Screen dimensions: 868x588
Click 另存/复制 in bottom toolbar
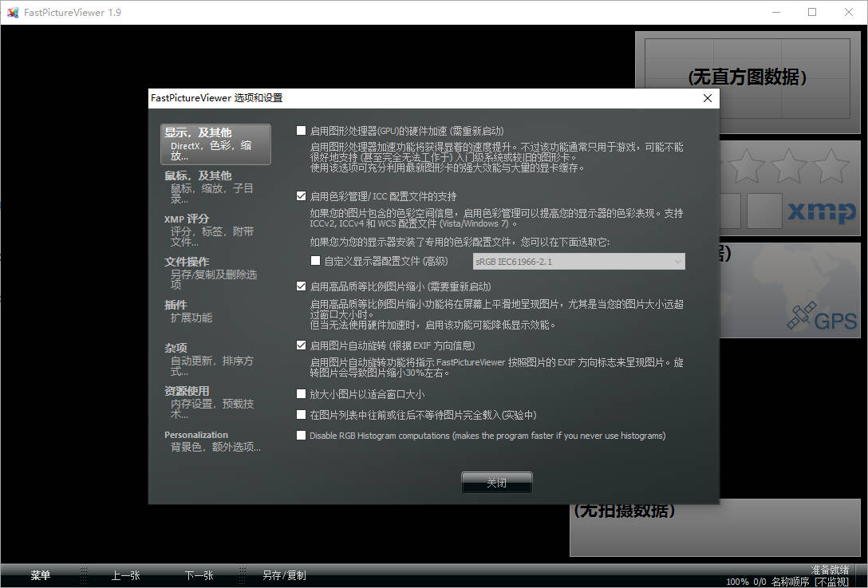tap(284, 575)
